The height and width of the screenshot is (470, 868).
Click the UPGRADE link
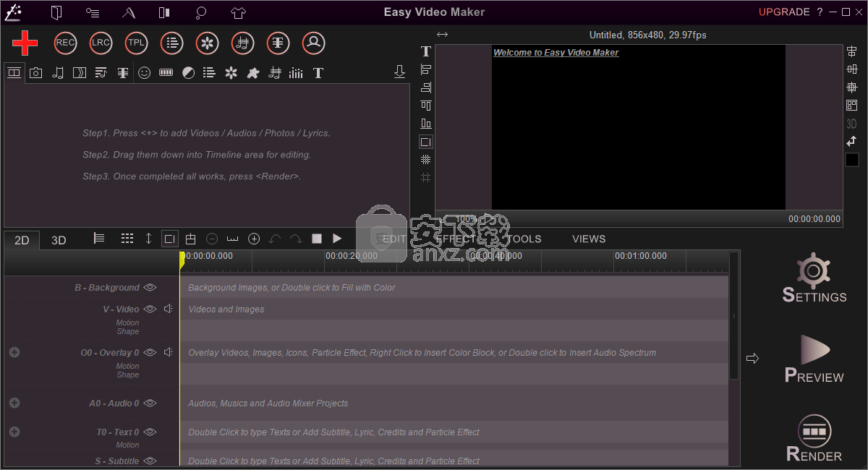(784, 12)
